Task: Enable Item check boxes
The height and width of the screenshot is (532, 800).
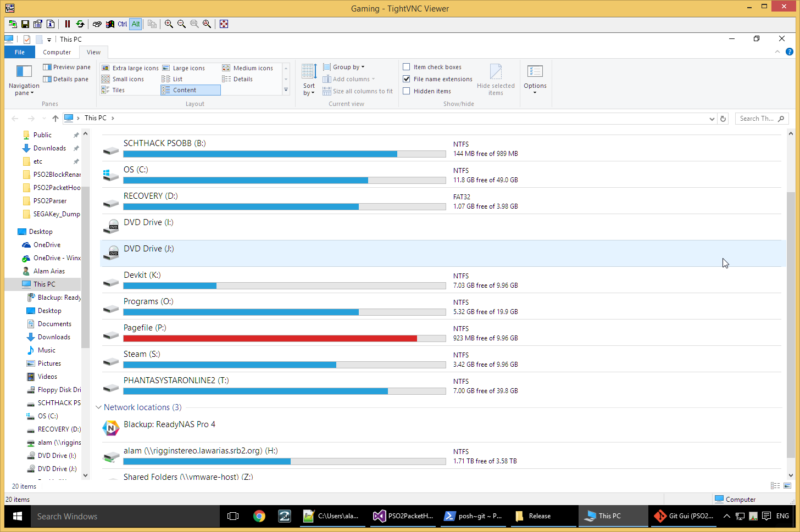Action: (x=407, y=67)
